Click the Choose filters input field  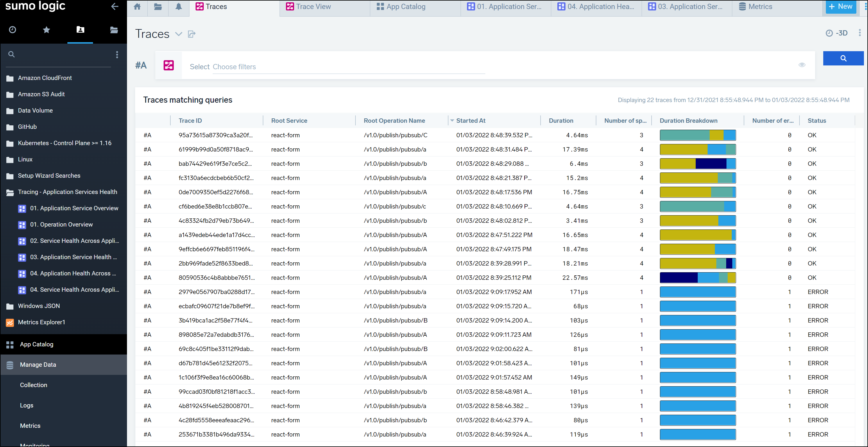coord(348,67)
